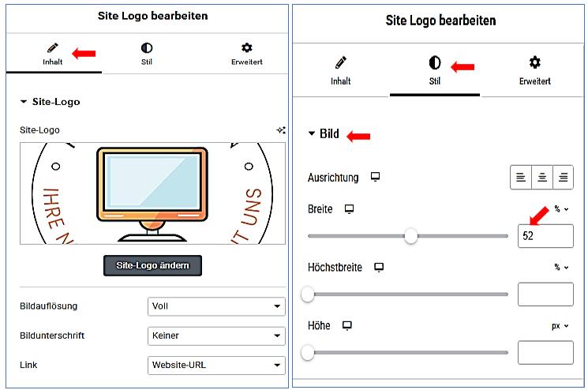Click the Site-Logo ändern button

pos(152,265)
